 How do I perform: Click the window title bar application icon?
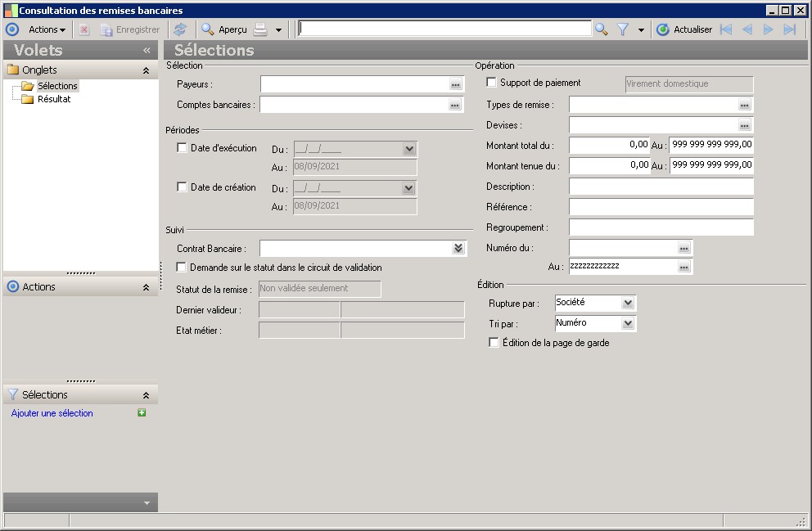pyautogui.click(x=11, y=11)
